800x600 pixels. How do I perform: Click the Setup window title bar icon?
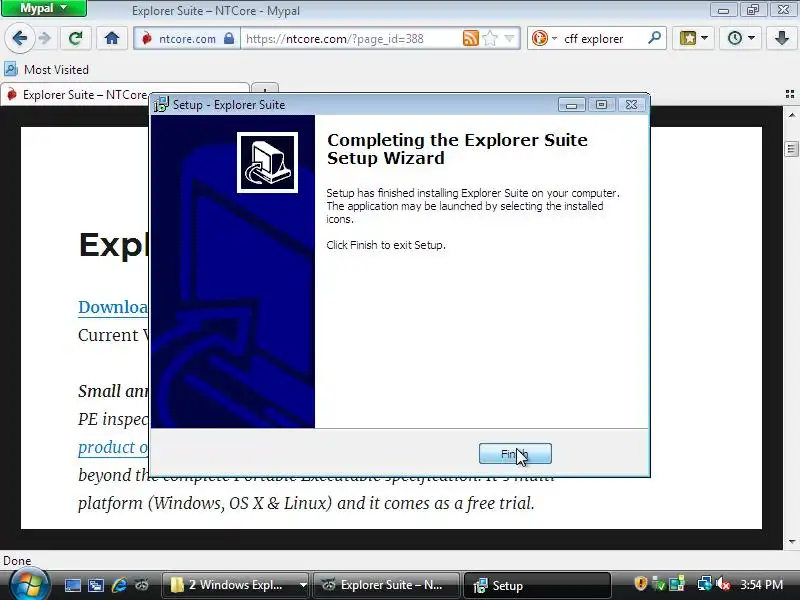[x=161, y=105]
